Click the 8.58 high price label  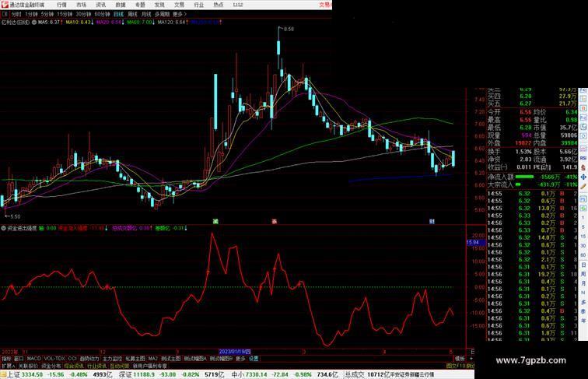click(x=289, y=29)
